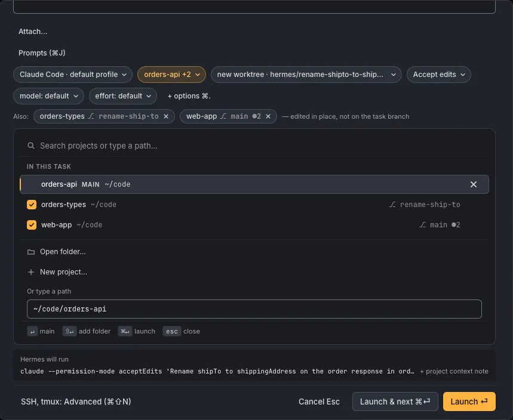Click the Or type a path label
The width and height of the screenshot is (513, 420).
(x=49, y=291)
